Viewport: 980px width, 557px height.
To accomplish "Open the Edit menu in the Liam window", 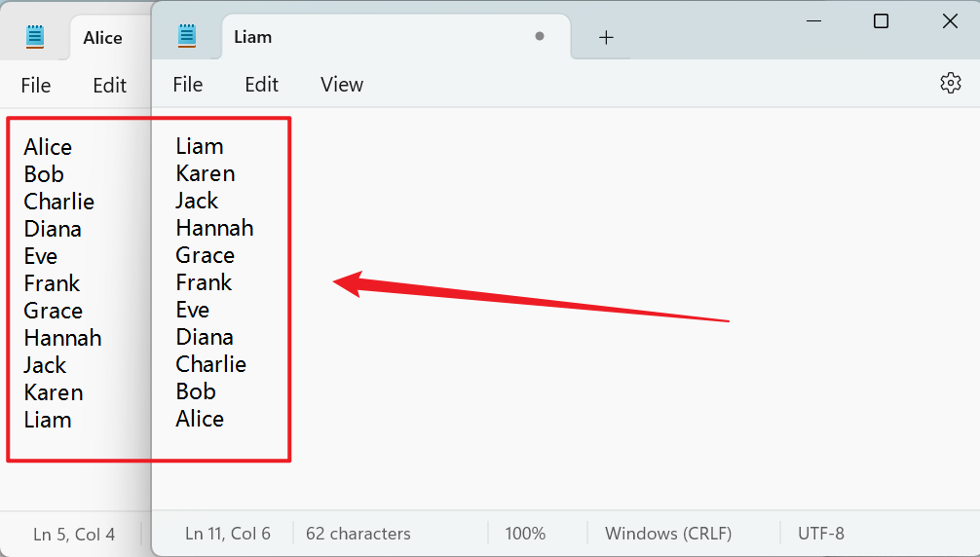I will (x=261, y=85).
